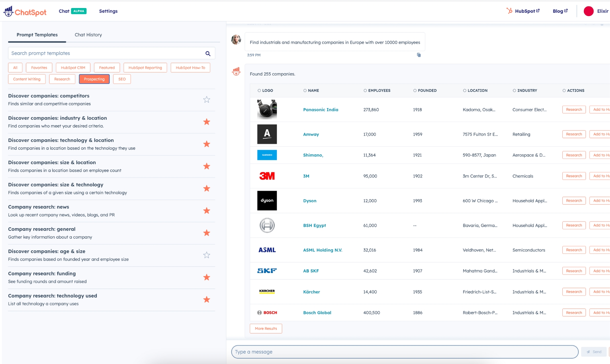Click the 3M logo thumbnail
The width and height of the screenshot is (610, 364).
pyautogui.click(x=267, y=176)
